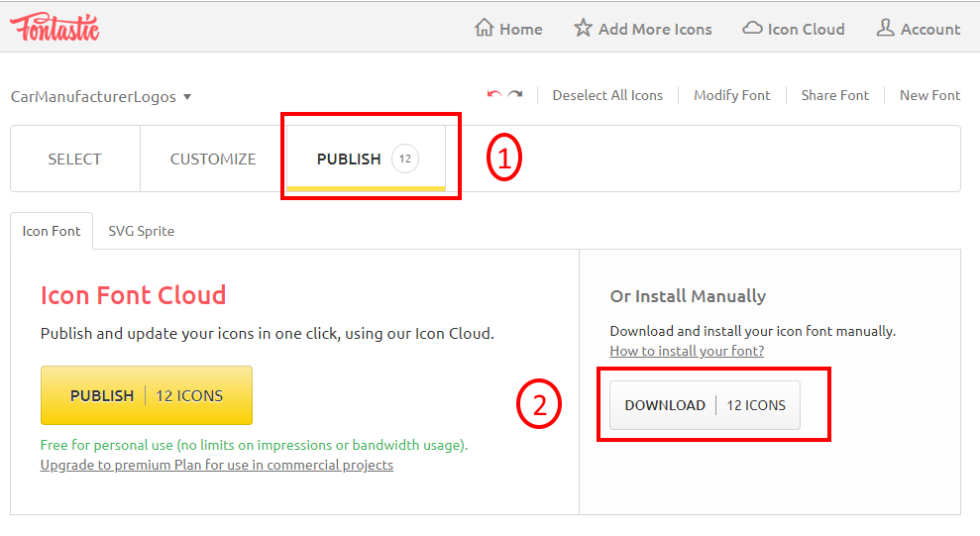The image size is (980, 536).
Task: Go to Home via house icon
Action: 485,28
